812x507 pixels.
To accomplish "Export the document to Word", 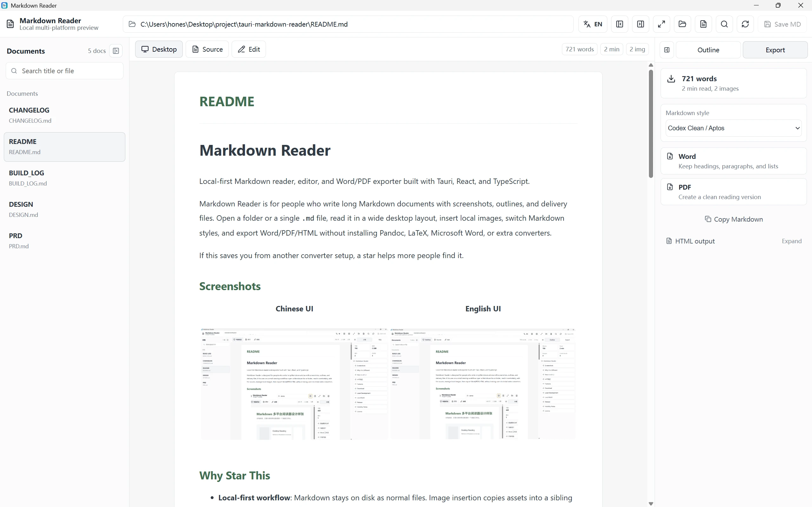I will click(x=734, y=161).
